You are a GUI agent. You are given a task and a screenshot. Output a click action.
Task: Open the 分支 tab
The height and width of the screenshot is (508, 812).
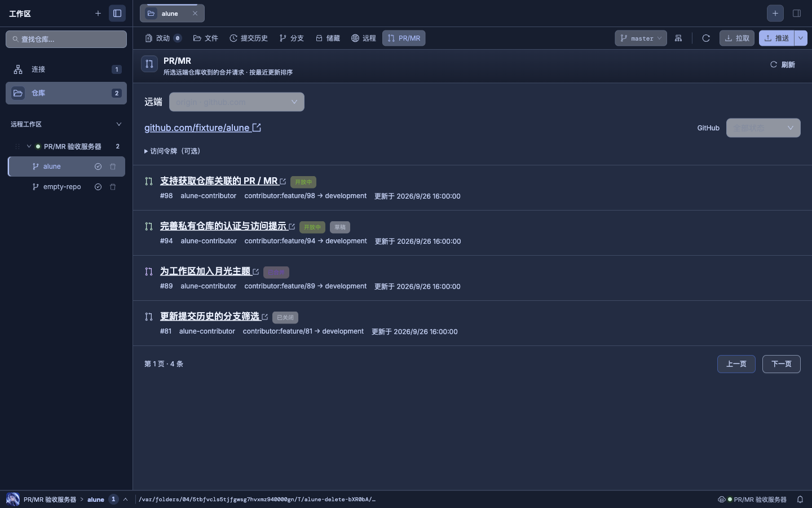[x=292, y=38]
